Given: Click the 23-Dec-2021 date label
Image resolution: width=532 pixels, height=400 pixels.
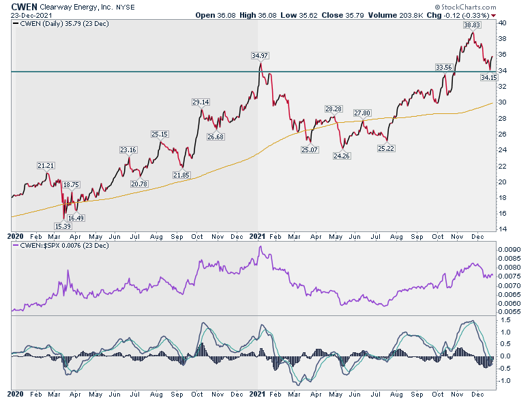Looking at the screenshot, I should [x=31, y=15].
